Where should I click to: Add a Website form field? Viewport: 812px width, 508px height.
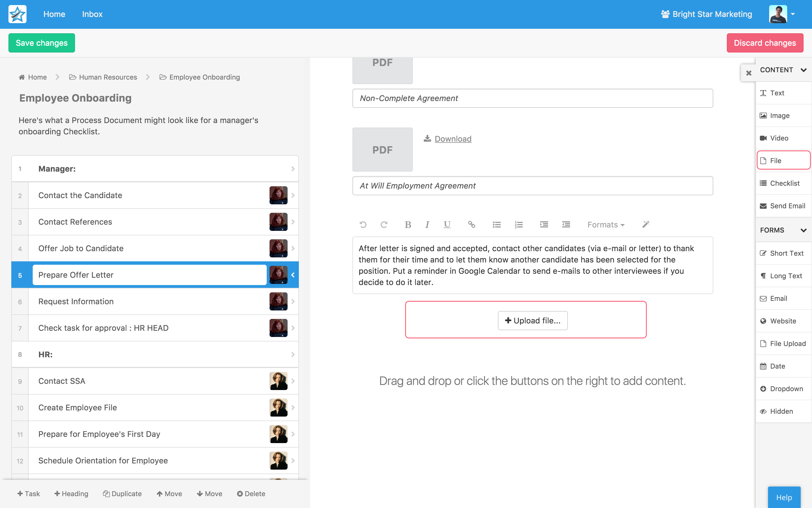(x=784, y=321)
